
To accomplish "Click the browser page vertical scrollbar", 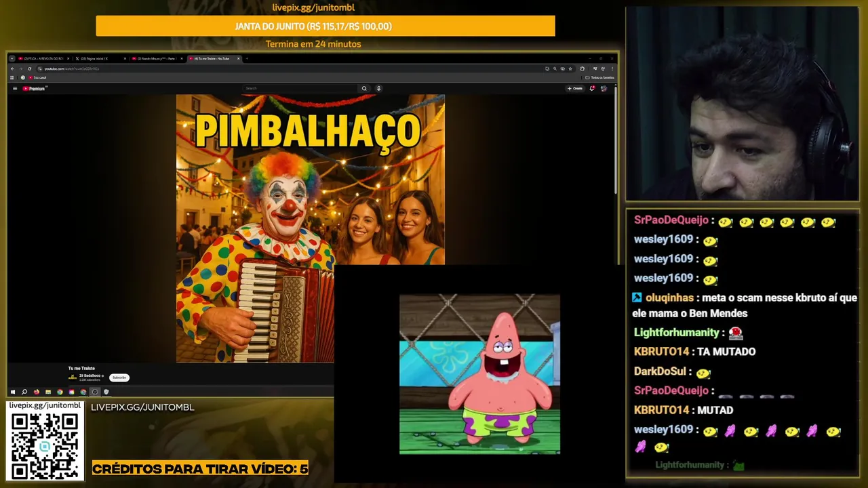I will pyautogui.click(x=615, y=139).
